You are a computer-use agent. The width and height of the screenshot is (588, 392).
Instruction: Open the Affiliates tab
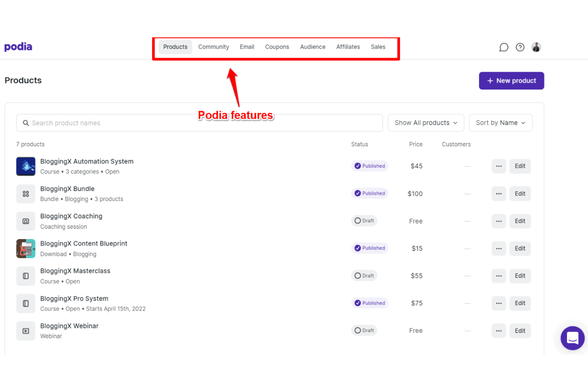pos(348,47)
